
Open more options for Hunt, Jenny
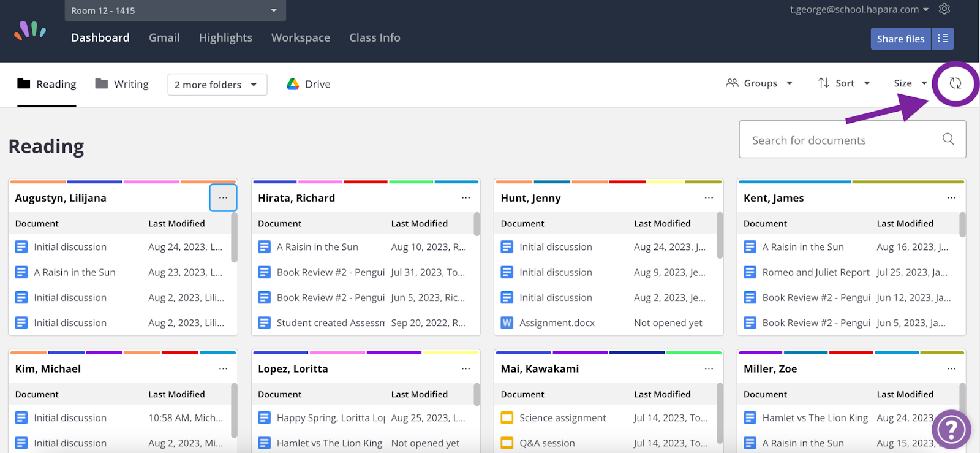[x=709, y=197]
